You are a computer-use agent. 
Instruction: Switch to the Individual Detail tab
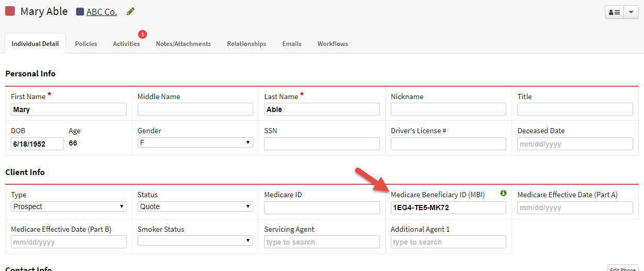pos(35,44)
